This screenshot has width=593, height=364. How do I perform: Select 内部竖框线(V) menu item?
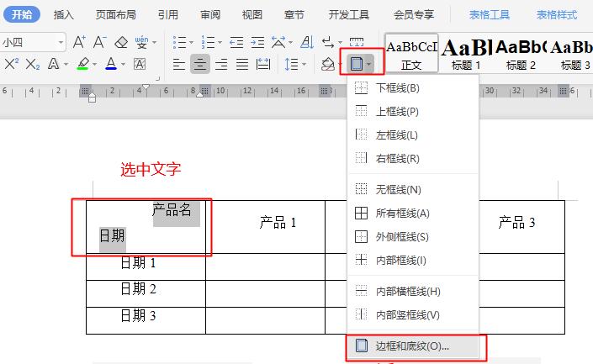coord(413,314)
